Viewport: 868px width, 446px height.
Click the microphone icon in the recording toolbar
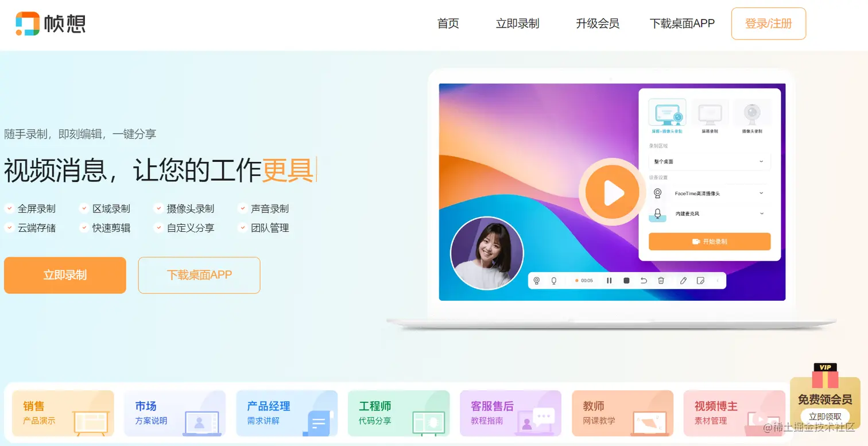pos(554,281)
